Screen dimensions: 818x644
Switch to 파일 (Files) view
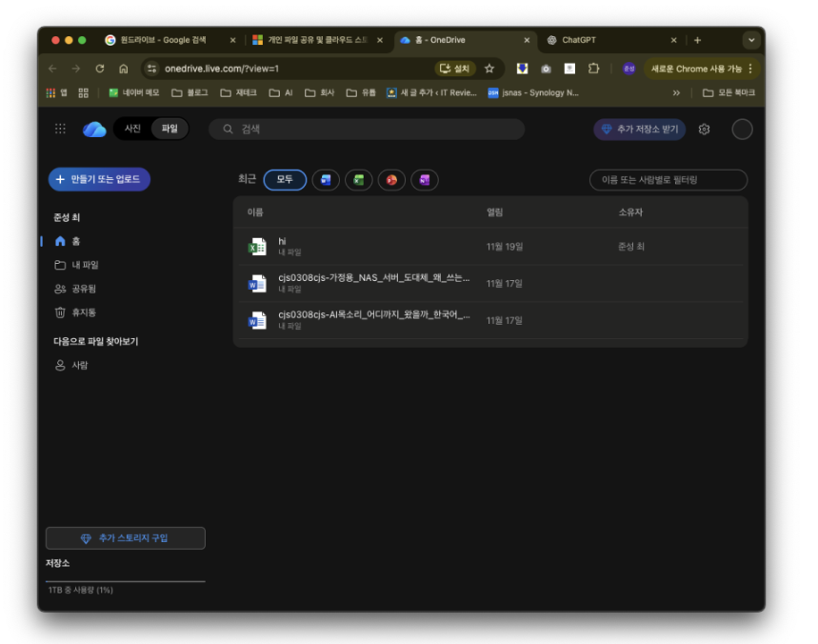(x=170, y=130)
